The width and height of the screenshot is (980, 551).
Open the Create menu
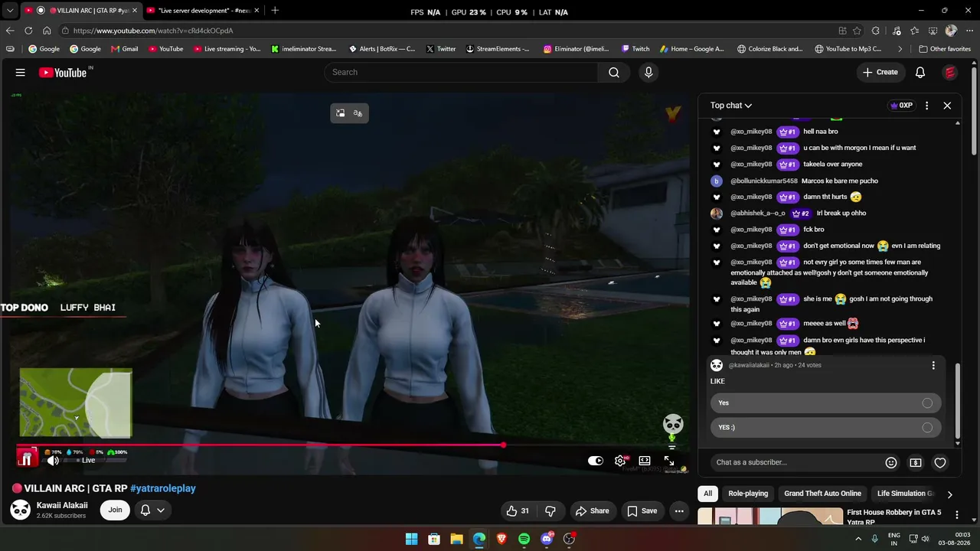pyautogui.click(x=880, y=72)
